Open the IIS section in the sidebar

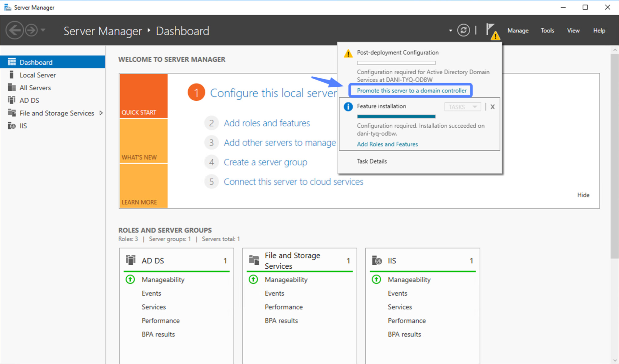pyautogui.click(x=23, y=126)
